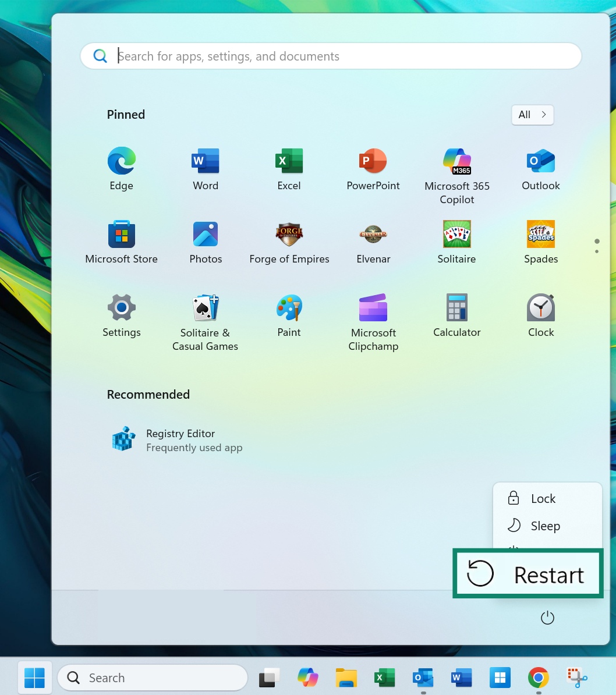616x695 pixels.
Task: Expand the All apps list
Action: click(532, 115)
